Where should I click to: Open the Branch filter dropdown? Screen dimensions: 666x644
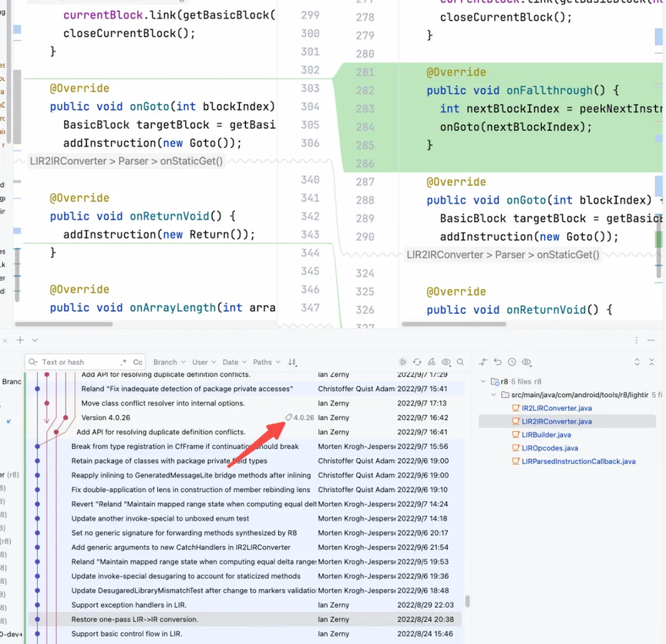tap(169, 362)
